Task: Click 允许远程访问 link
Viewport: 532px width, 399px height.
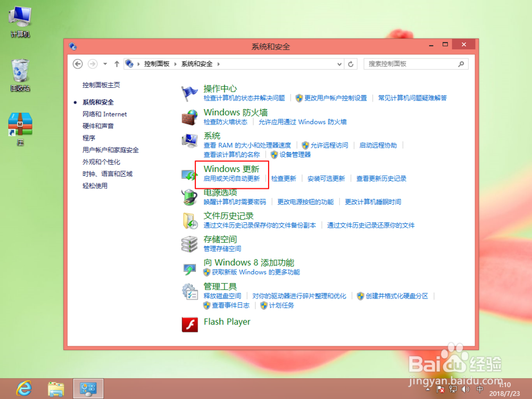Action: point(329,145)
